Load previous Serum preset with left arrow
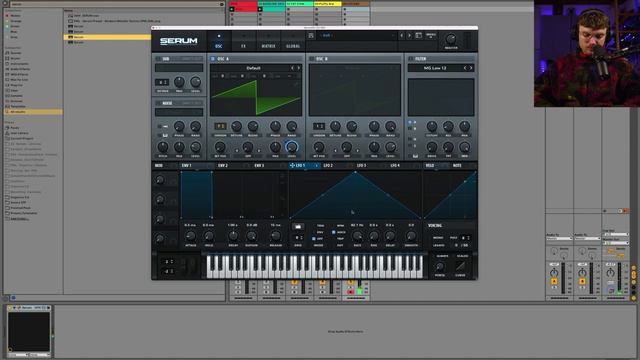 click(402, 36)
